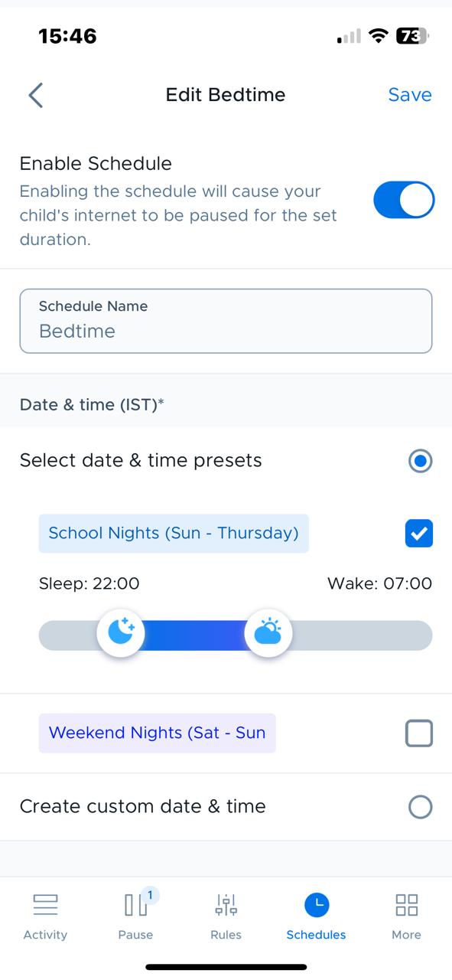
Task: Click the moon sleep-time handle
Action: [121, 633]
